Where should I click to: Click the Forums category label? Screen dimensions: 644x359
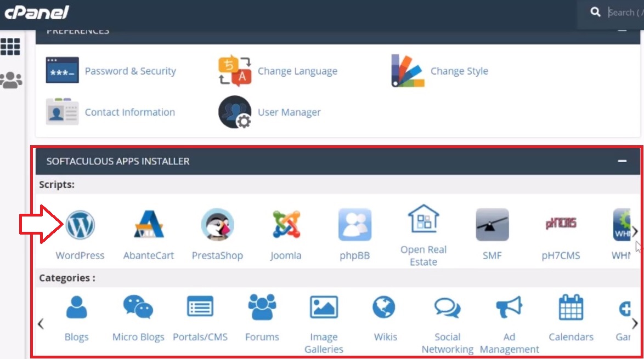coord(262,337)
